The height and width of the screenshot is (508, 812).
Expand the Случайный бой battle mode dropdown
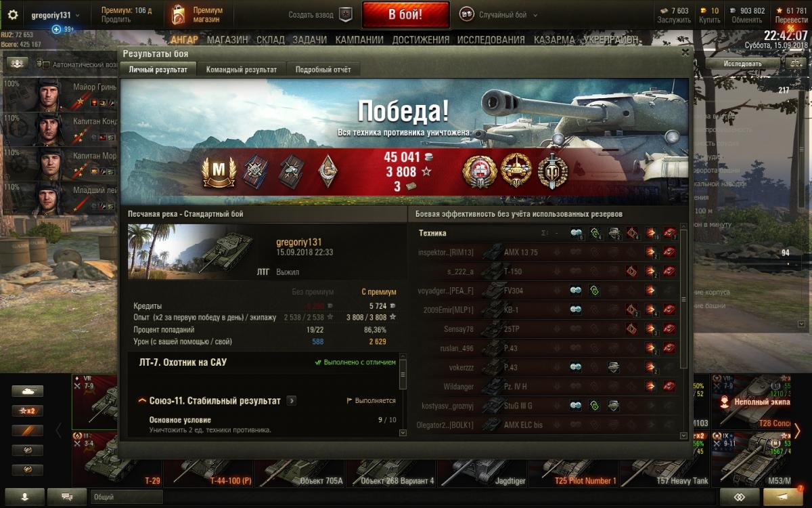tap(499, 14)
